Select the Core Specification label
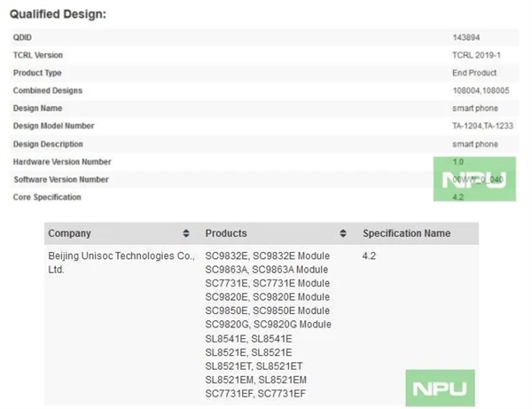 tap(47, 197)
